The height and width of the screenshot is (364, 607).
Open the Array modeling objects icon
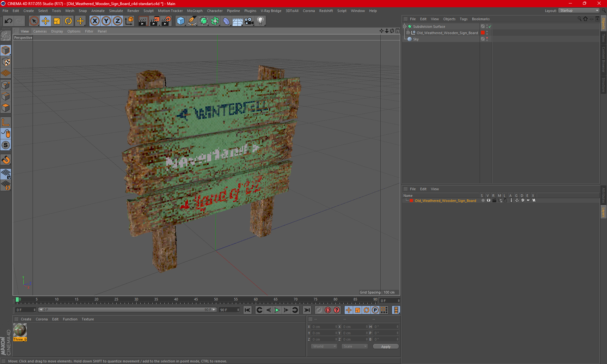coord(215,21)
